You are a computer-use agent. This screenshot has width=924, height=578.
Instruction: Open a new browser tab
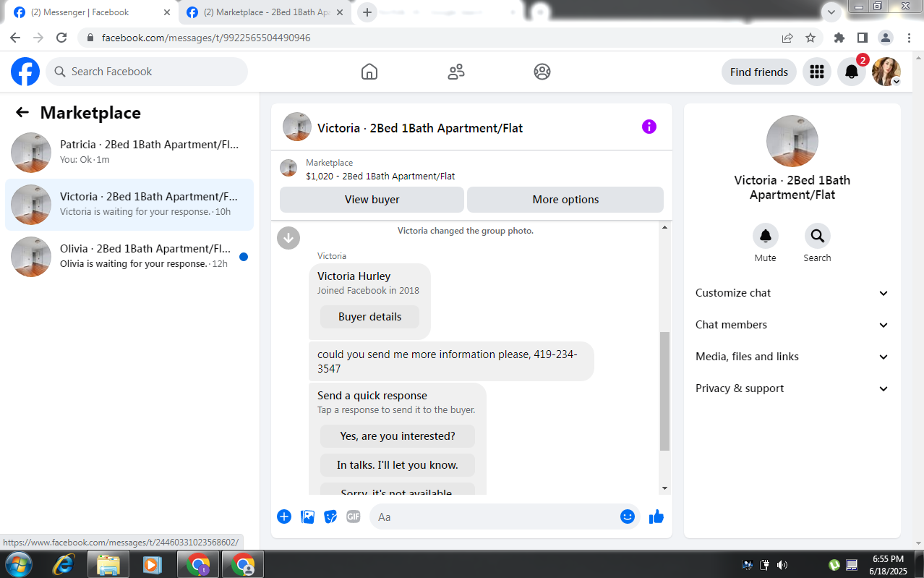point(367,12)
